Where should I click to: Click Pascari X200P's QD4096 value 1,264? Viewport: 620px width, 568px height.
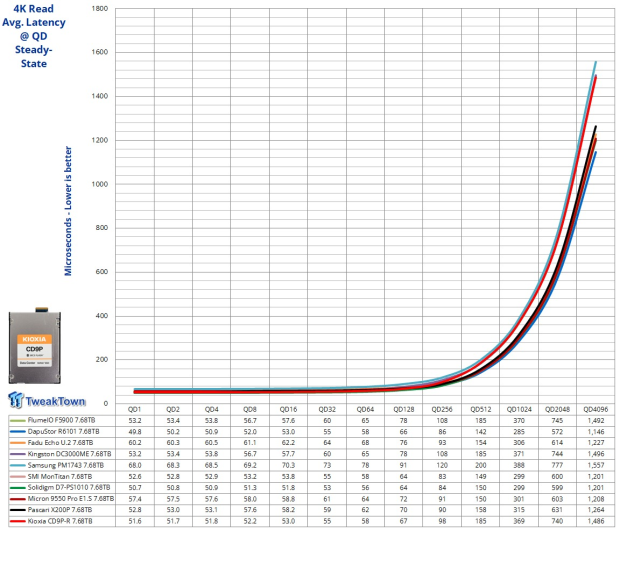[x=596, y=510]
